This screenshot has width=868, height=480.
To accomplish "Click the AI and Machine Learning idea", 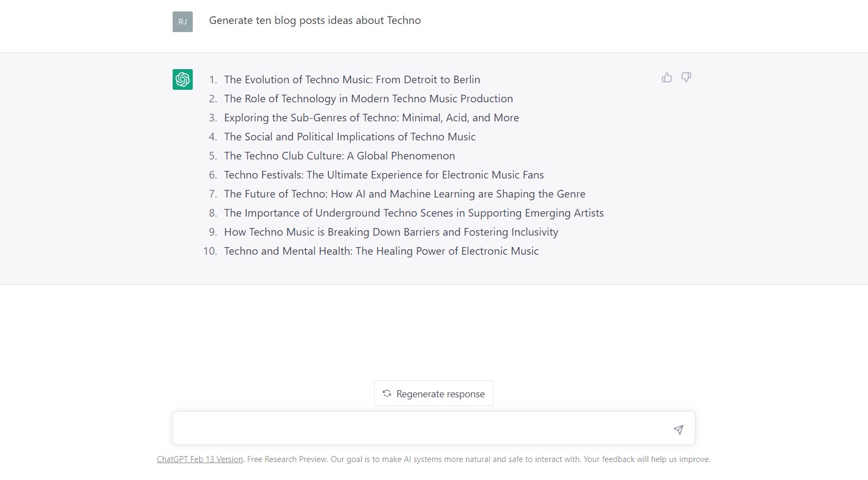I will 405,194.
